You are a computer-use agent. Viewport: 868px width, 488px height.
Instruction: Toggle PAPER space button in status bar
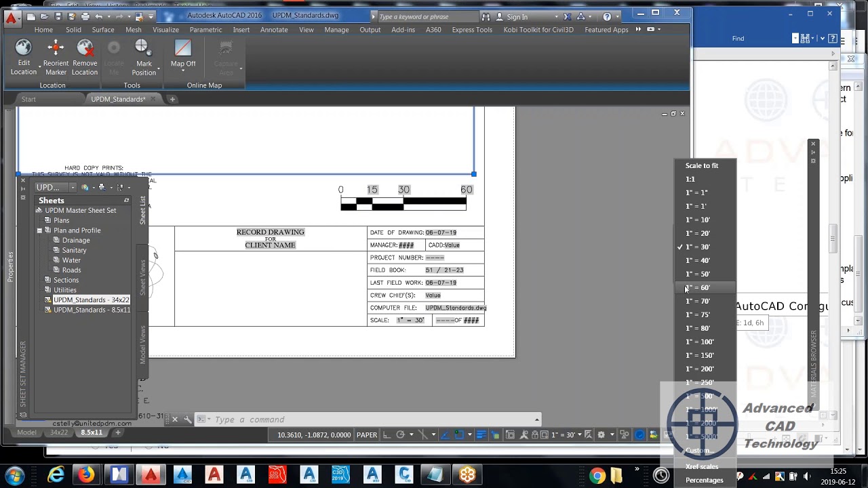367,434
